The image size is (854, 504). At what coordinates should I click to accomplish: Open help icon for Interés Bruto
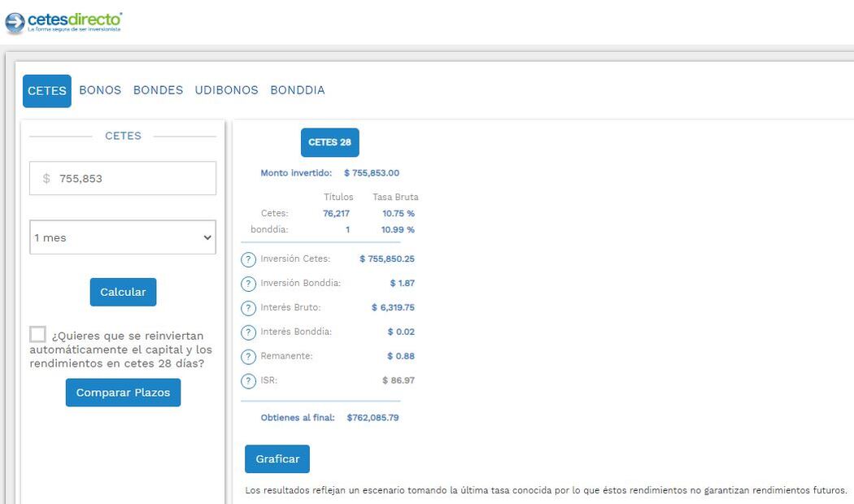tap(248, 308)
